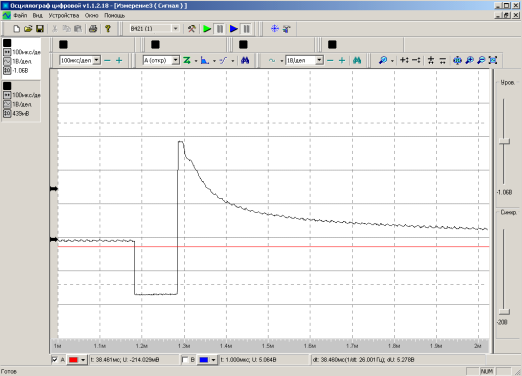Screen dimensions: 522x376
Task: Click the green play start button
Action: tap(207, 29)
